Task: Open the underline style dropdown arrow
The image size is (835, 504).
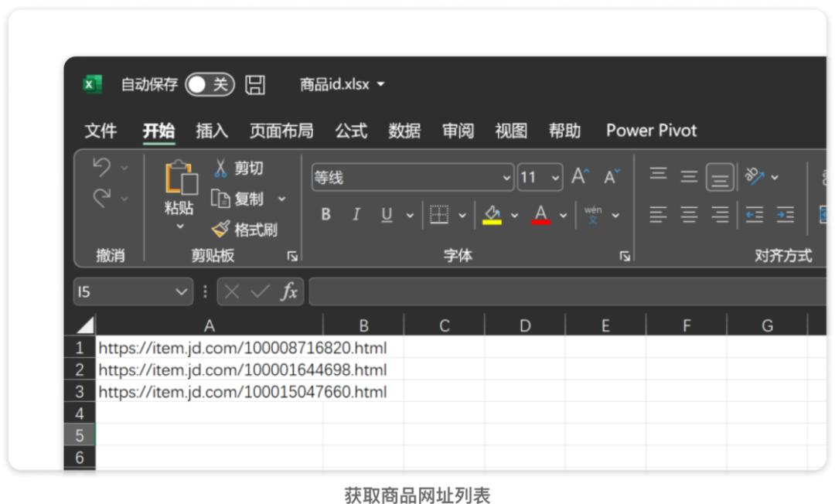Action: click(410, 216)
